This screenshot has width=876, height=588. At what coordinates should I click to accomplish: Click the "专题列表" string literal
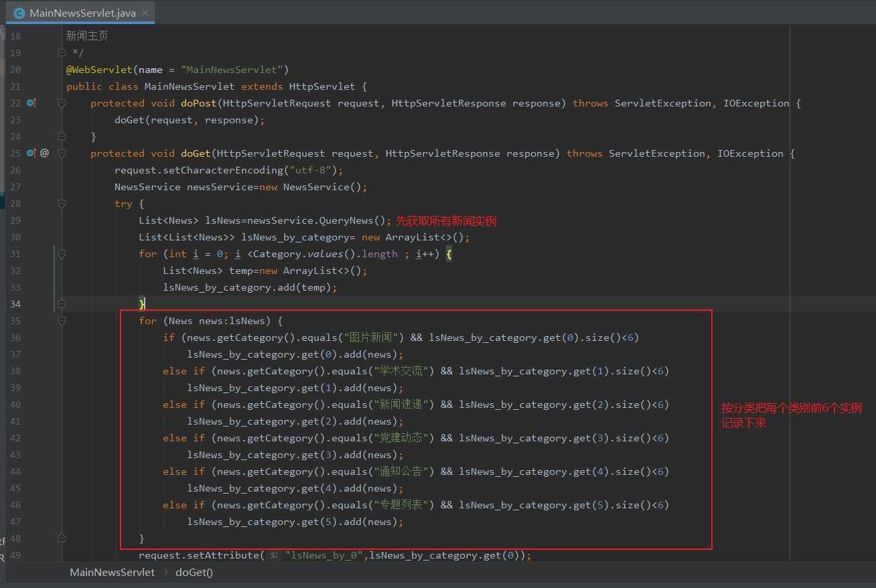point(404,505)
